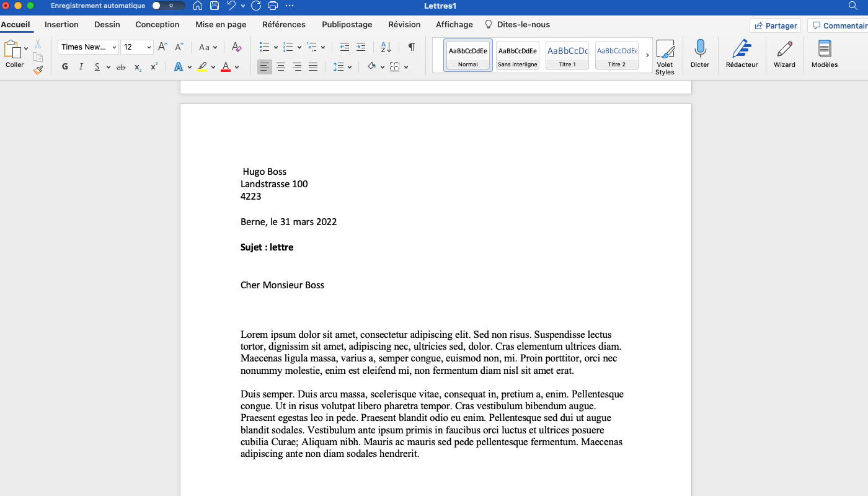868x496 pixels.
Task: Click the Modèles templates icon
Action: click(x=824, y=49)
